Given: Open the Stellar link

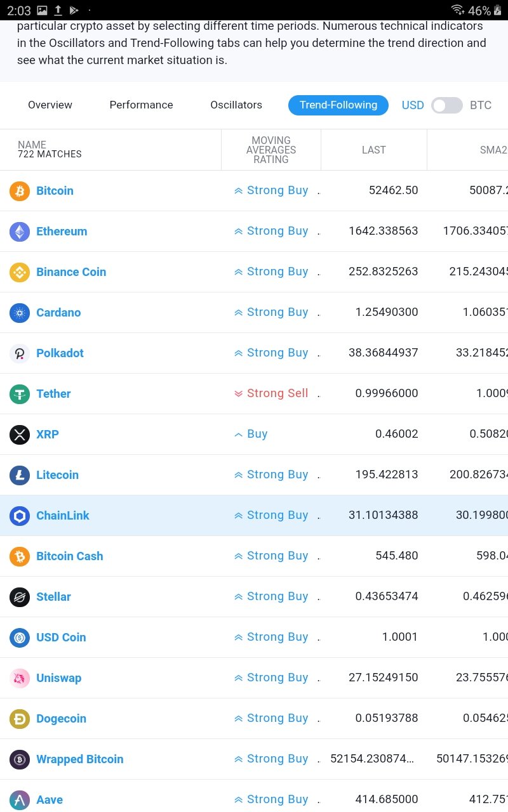Looking at the screenshot, I should coord(53,597).
